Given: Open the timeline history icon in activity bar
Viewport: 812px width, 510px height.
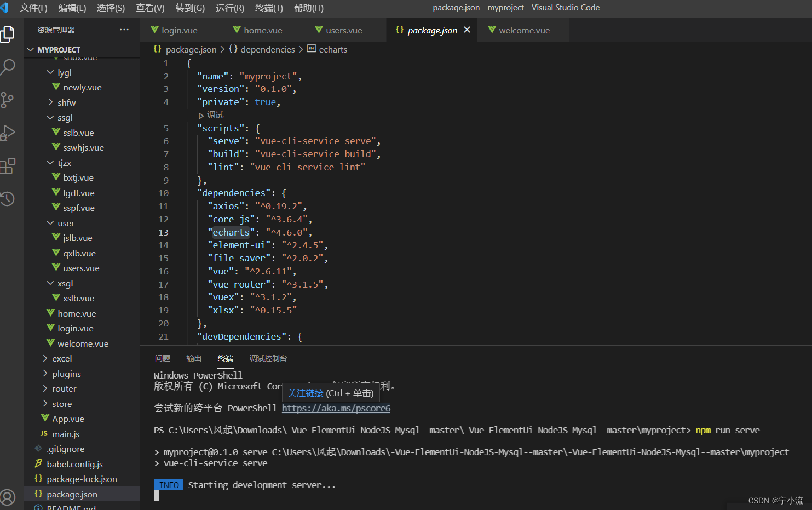Looking at the screenshot, I should click(8, 199).
